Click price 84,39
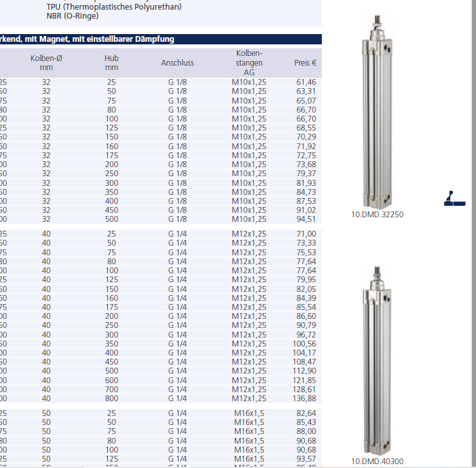 (x=306, y=298)
